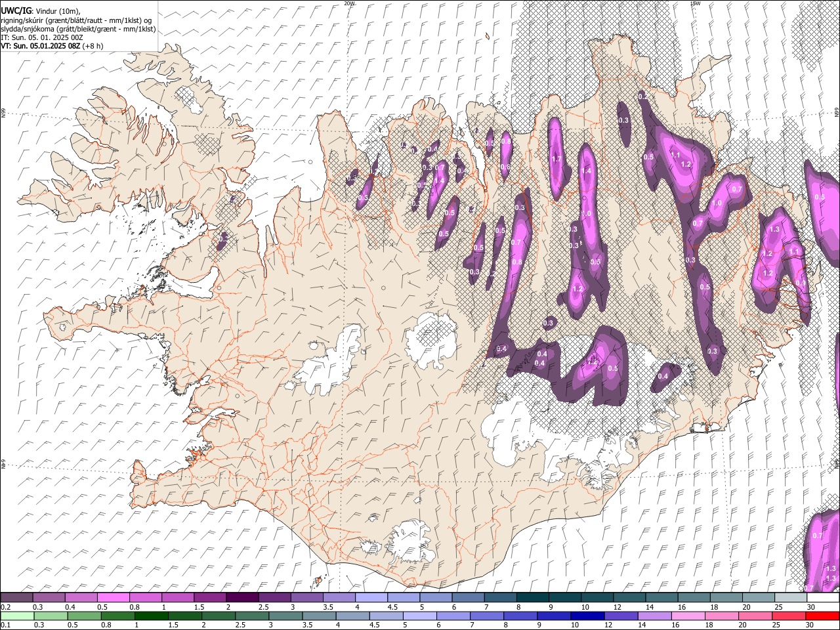This screenshot has height=630, width=840.
Task: Select the light pink 16–18 rain legend swatch
Action: 688,616
